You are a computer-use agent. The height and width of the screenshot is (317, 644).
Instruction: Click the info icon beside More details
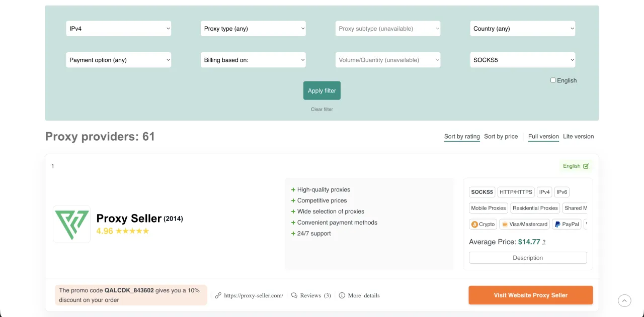(342, 295)
